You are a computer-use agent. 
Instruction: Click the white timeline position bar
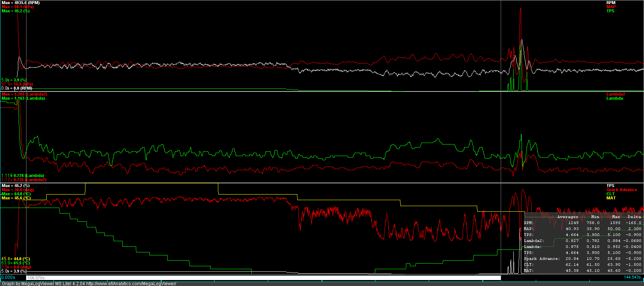263,277
